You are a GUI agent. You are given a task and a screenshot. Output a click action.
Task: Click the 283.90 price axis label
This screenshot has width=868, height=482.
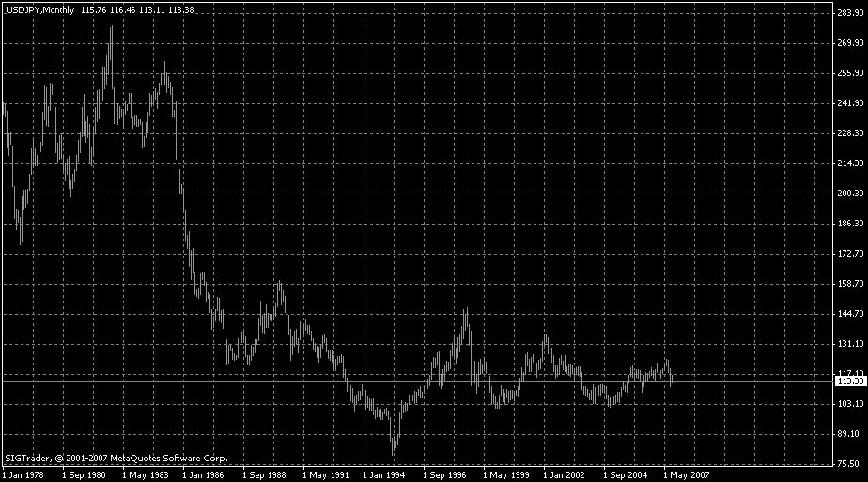pyautogui.click(x=850, y=13)
